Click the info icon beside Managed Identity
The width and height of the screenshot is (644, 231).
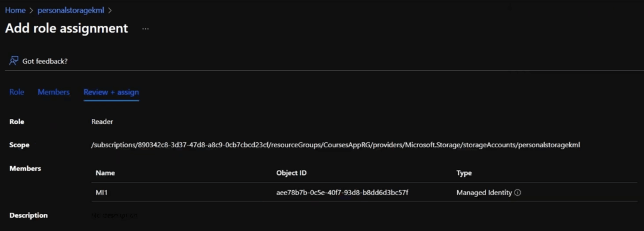point(518,193)
